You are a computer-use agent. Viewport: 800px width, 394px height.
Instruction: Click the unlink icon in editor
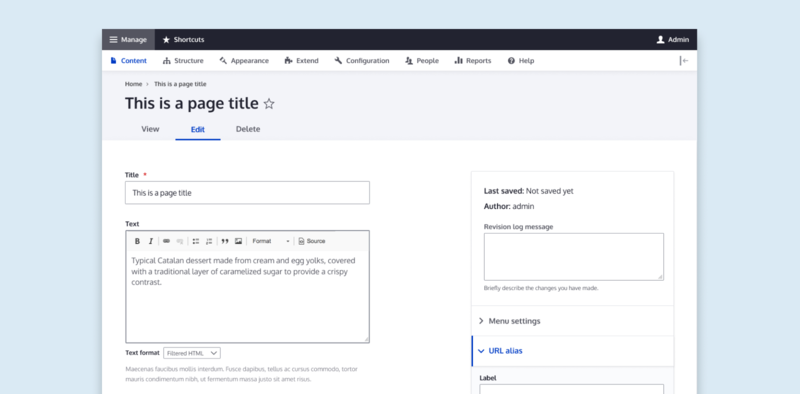[x=180, y=241]
